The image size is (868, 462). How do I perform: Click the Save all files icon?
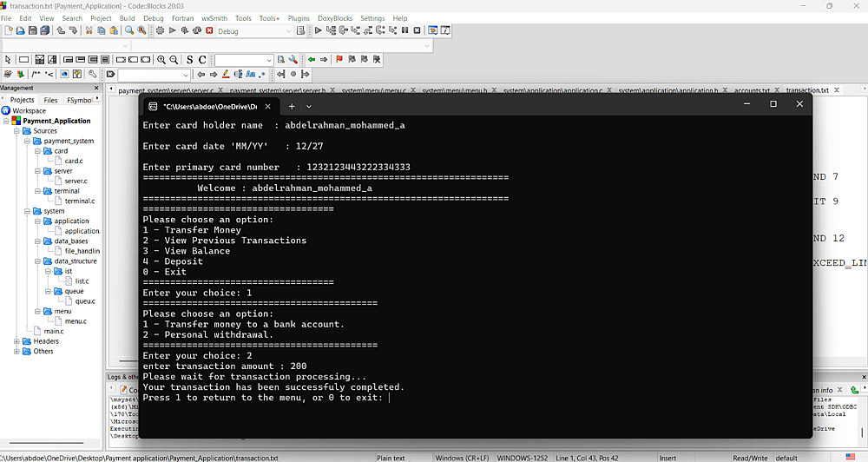[x=45, y=30]
